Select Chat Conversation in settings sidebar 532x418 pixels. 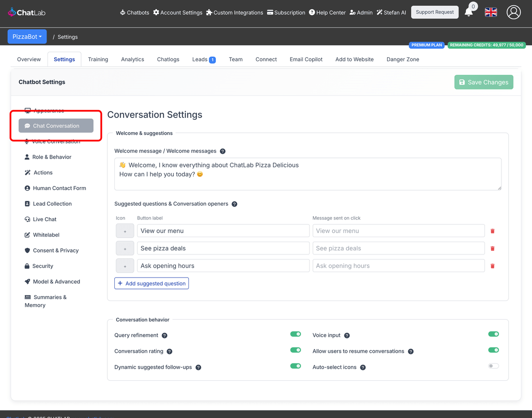point(56,126)
